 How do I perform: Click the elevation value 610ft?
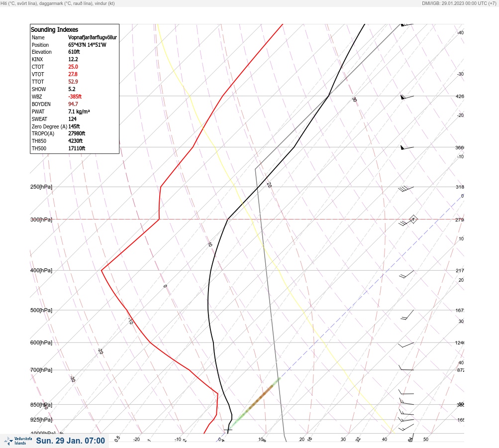tap(74, 52)
